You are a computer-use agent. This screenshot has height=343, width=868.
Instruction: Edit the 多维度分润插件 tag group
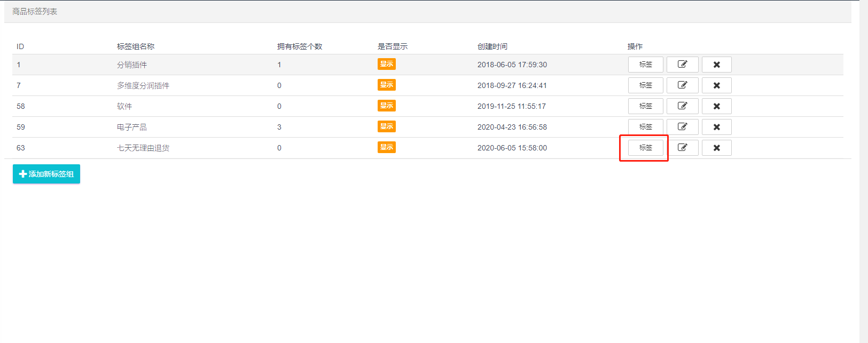[682, 85]
